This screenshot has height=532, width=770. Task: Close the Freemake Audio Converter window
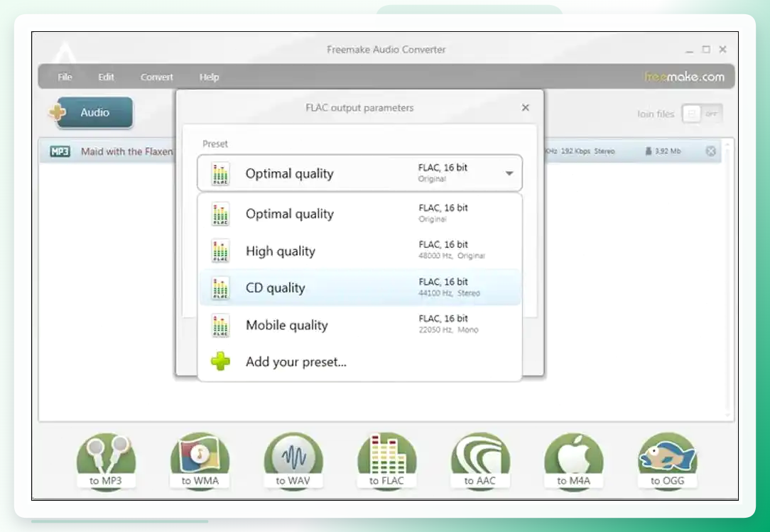(723, 49)
